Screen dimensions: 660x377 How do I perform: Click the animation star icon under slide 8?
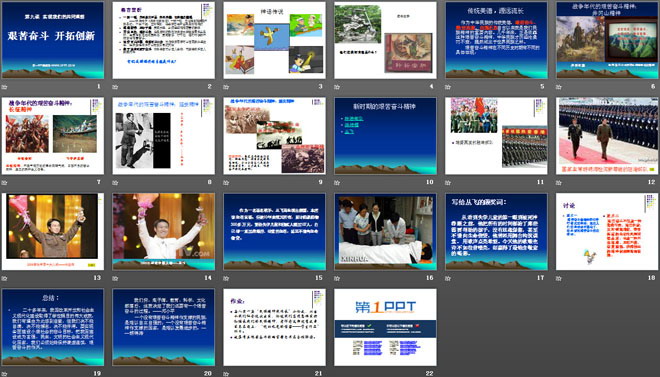coord(115,183)
